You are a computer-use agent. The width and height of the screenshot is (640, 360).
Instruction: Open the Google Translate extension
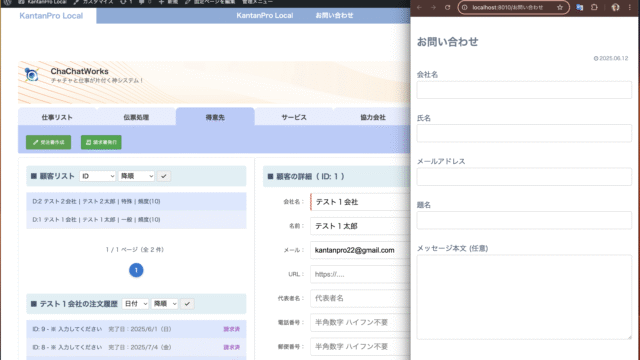579,7
